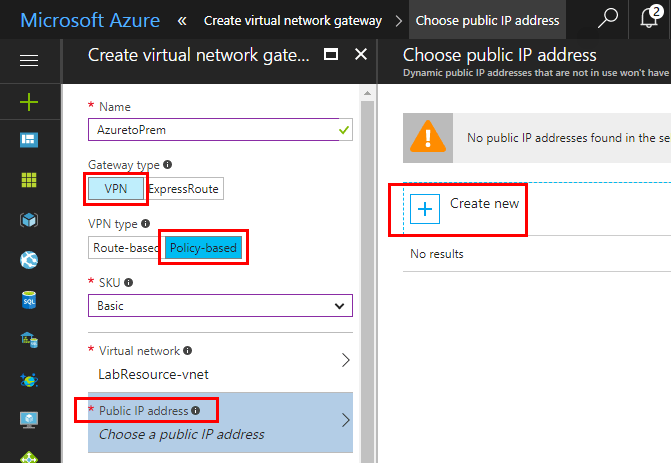The width and height of the screenshot is (671, 463).
Task: Click the Virtual machines monitor icon
Action: [x=29, y=419]
